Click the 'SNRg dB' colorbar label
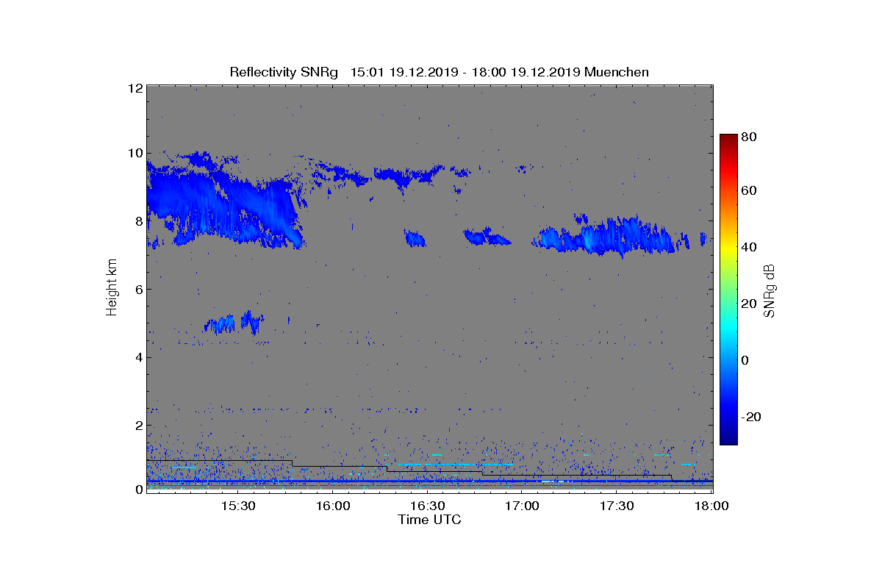Viewport: 882px width, 588px height. point(770,291)
